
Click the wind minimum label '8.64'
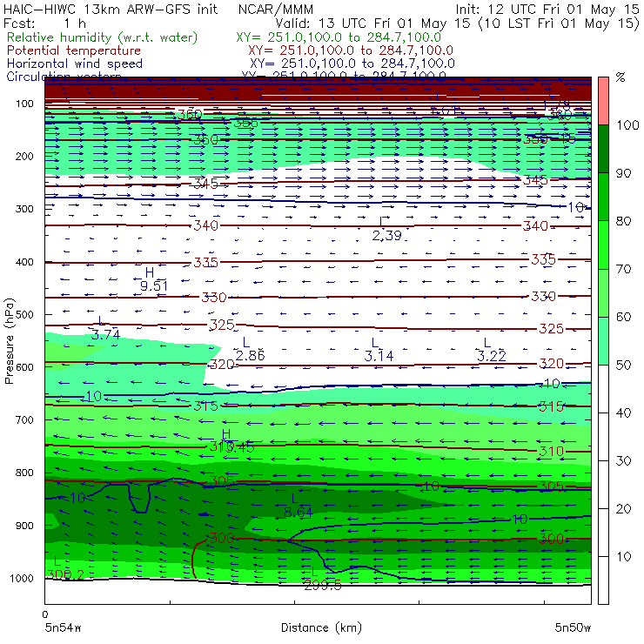[299, 513]
